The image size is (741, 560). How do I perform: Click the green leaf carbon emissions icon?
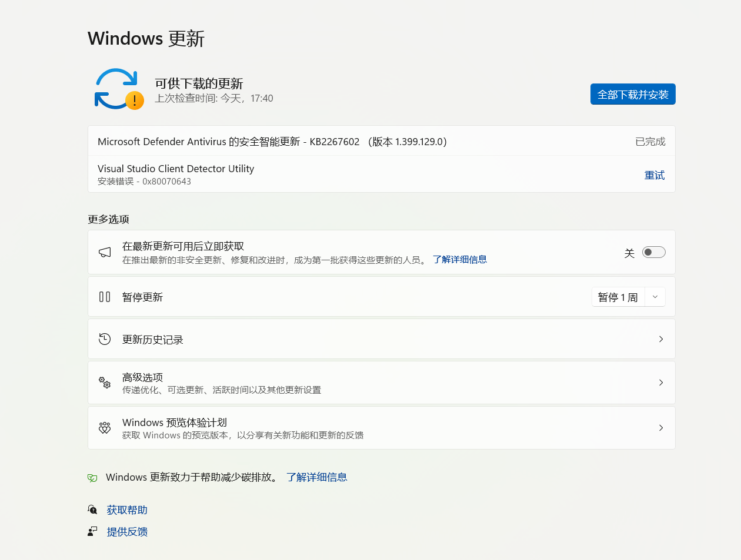tap(92, 477)
